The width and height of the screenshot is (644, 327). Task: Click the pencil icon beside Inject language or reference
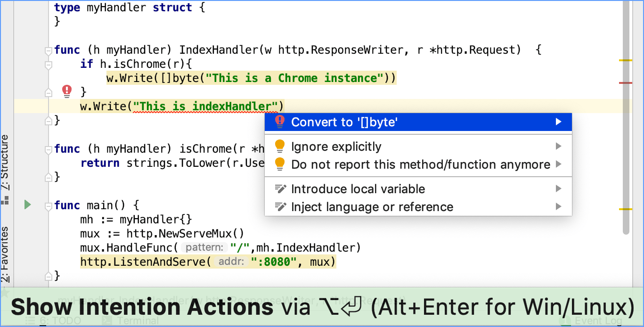point(280,207)
